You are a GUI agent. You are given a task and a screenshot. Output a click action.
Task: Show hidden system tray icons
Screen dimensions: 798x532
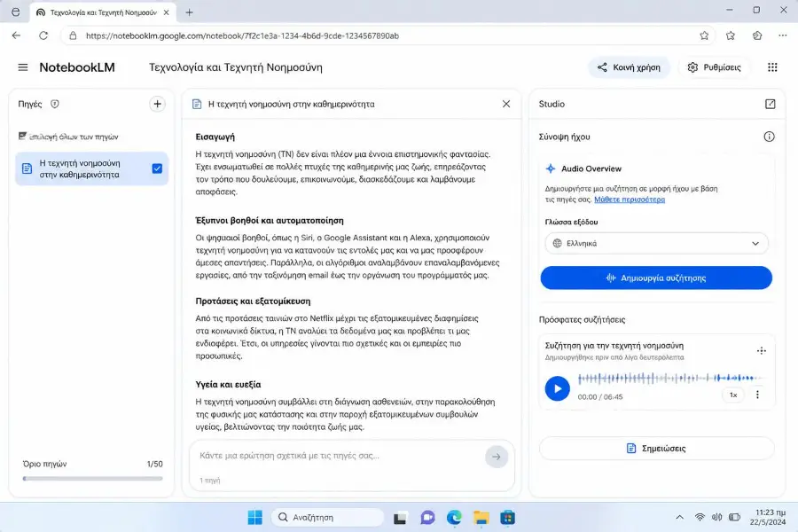click(x=679, y=517)
